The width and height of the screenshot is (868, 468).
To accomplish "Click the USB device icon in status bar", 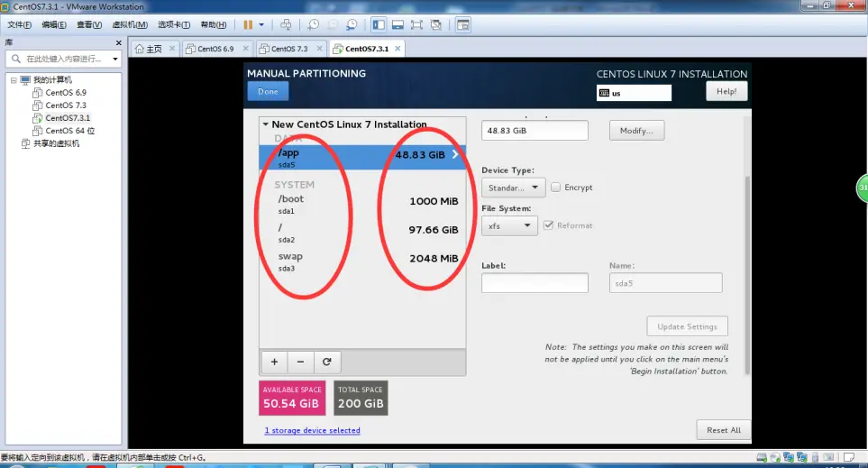I will point(815,457).
